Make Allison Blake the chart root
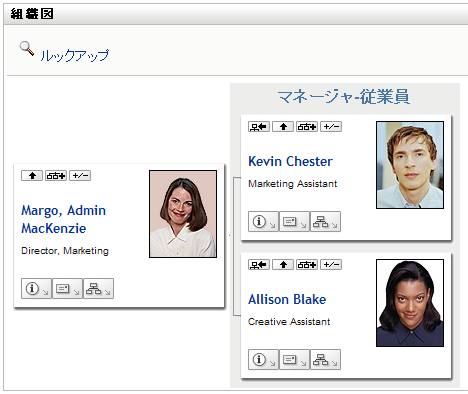468x394 pixels. click(259, 265)
